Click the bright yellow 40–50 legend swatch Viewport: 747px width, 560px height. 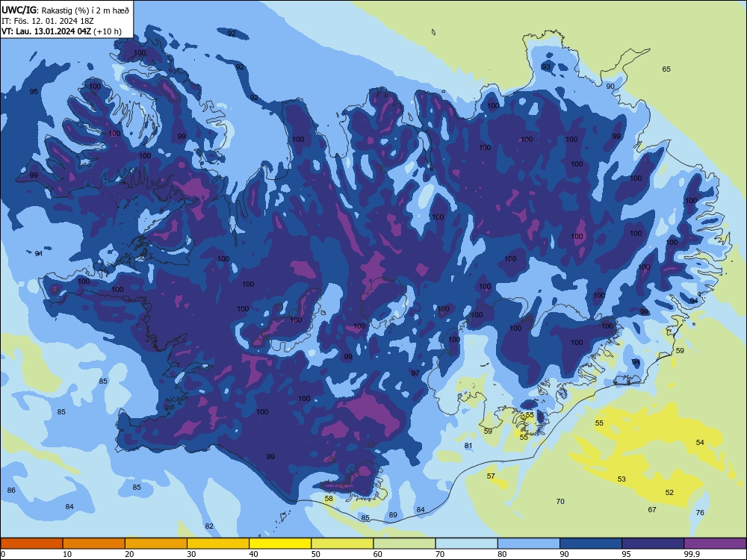tap(280, 544)
